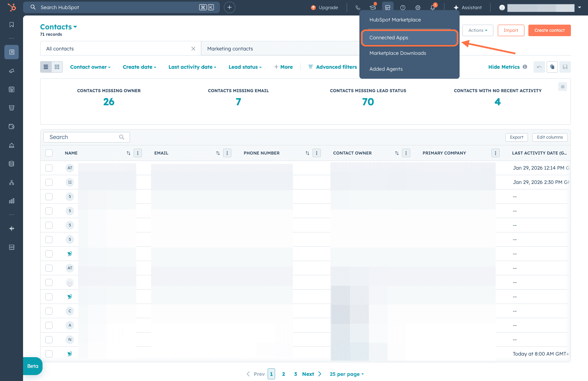Switch to the Marketing contacts tab
The image size is (588, 381).
pyautogui.click(x=230, y=49)
